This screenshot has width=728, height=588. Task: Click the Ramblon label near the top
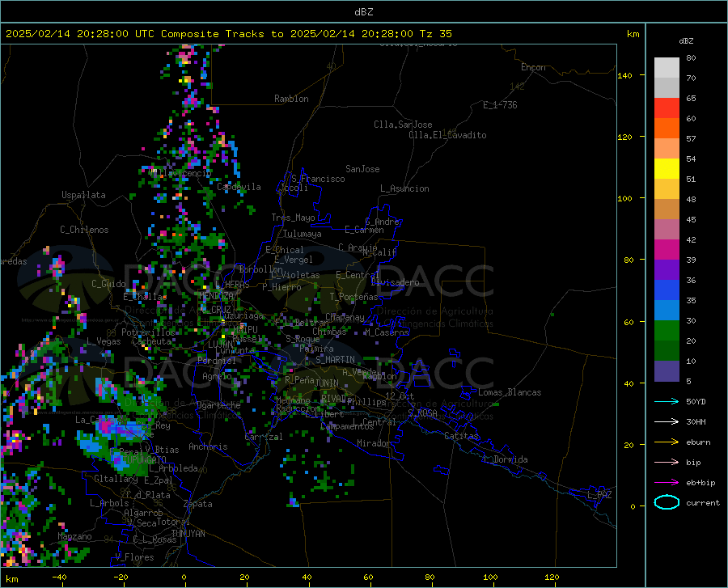[291, 99]
